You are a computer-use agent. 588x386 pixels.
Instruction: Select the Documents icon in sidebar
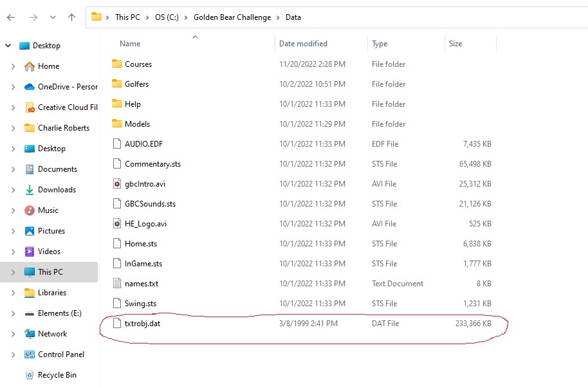[29, 169]
